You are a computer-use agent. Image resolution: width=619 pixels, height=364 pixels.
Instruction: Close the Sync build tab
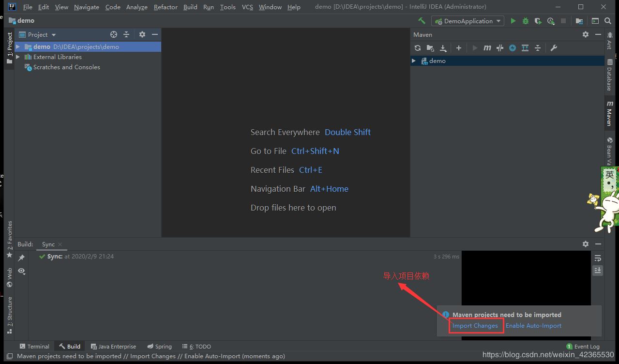coord(60,244)
